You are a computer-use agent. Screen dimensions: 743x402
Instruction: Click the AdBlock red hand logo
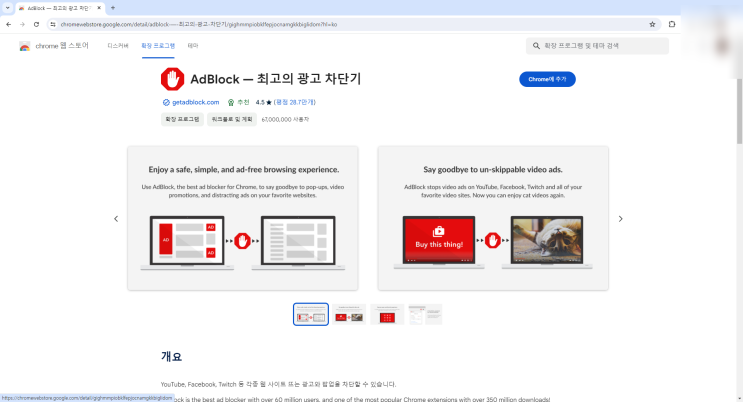(x=172, y=79)
